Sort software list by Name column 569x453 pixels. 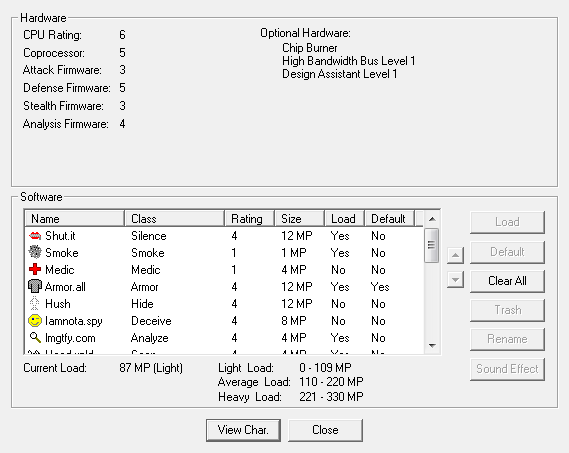coord(75,219)
